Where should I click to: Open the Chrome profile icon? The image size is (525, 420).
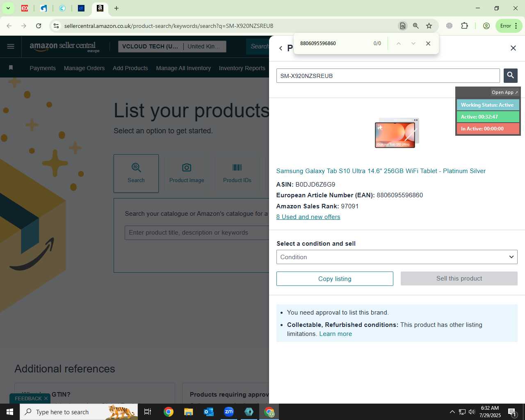[x=486, y=26]
